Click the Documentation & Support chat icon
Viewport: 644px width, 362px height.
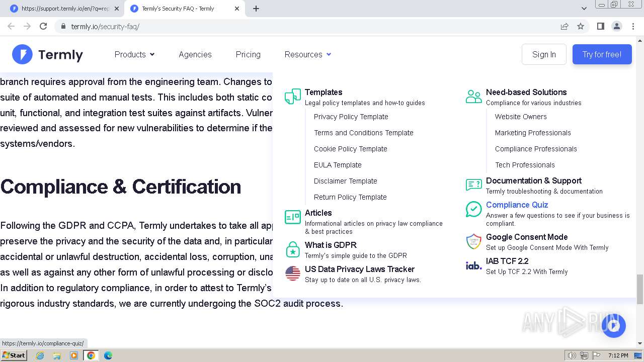[474, 185]
